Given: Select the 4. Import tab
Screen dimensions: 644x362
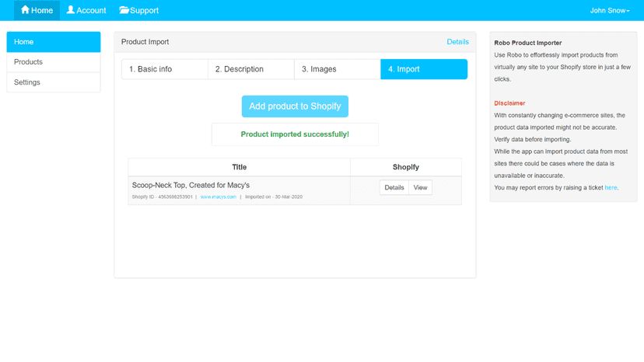Looking at the screenshot, I should (424, 69).
